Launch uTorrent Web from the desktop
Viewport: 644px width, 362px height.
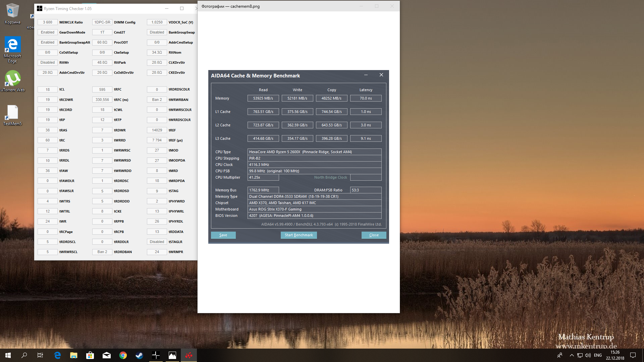pos(12,80)
